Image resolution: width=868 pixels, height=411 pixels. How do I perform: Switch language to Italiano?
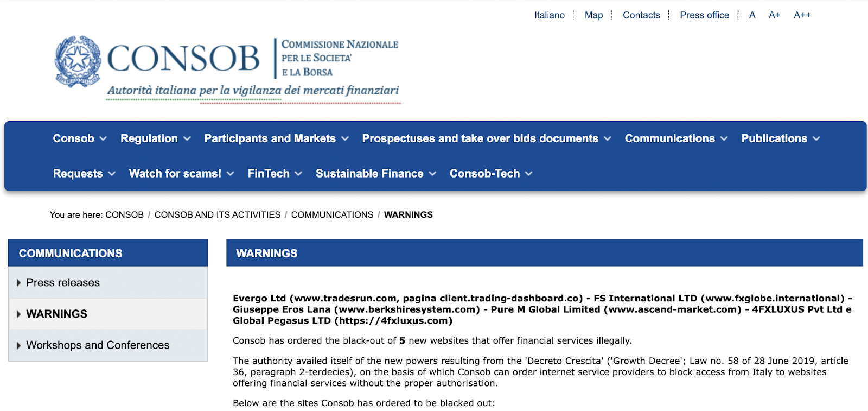(550, 15)
